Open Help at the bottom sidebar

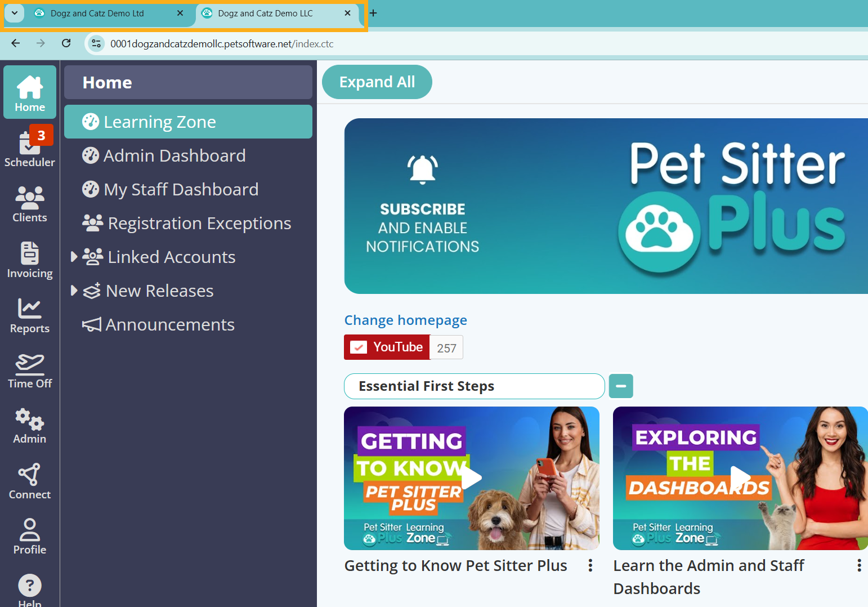[29, 588]
